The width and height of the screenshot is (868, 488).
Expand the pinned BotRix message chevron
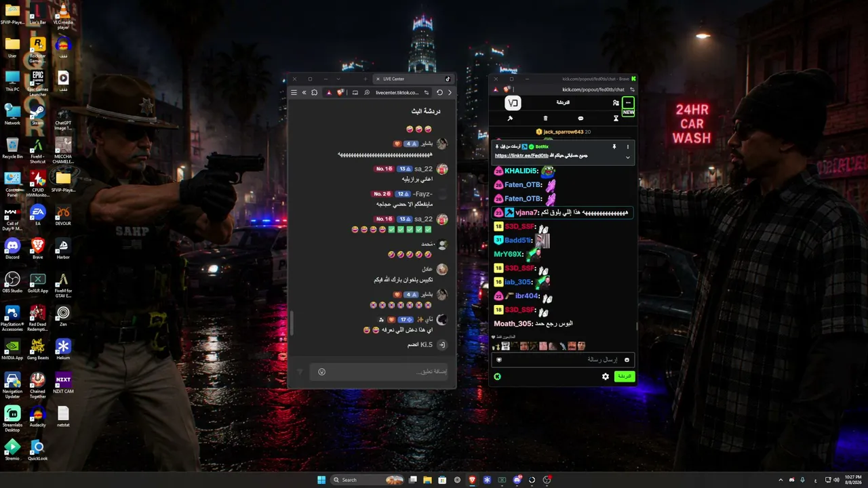click(x=628, y=157)
